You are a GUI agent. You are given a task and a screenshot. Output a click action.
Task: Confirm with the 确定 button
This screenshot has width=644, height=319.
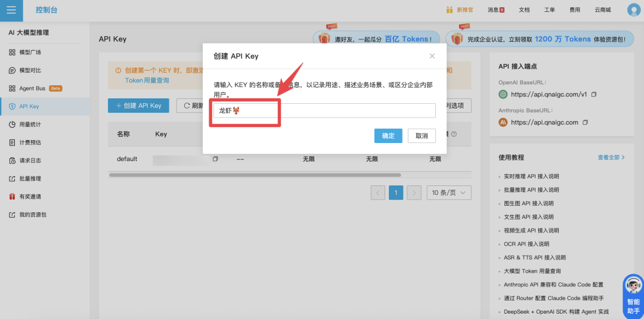tap(388, 136)
